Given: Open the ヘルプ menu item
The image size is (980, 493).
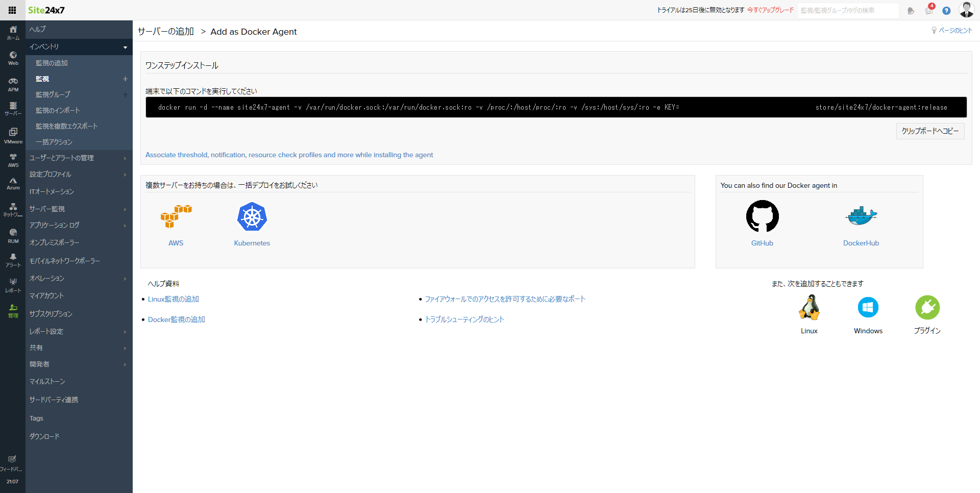Looking at the screenshot, I should coord(37,29).
